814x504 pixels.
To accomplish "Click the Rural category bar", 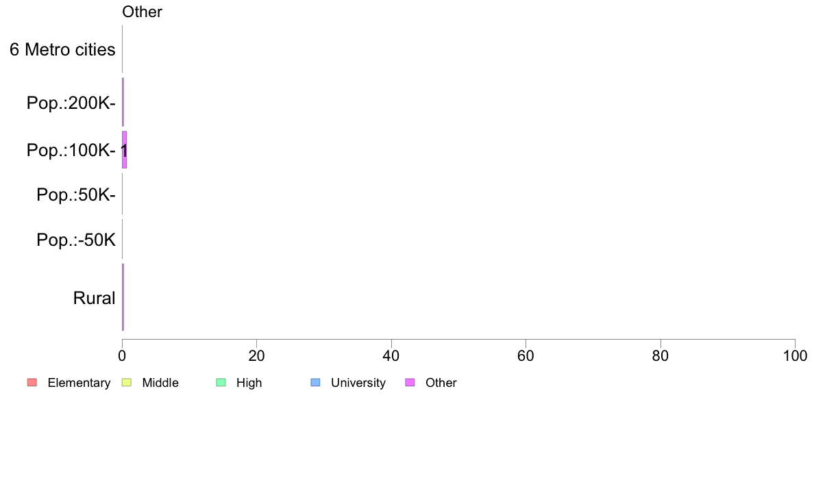I will pyautogui.click(x=123, y=297).
